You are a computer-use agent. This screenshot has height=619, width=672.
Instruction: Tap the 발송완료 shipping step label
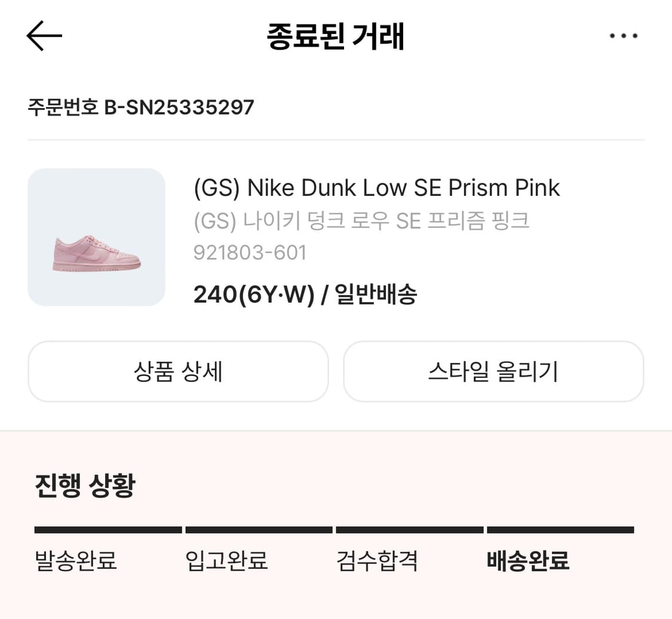click(75, 561)
